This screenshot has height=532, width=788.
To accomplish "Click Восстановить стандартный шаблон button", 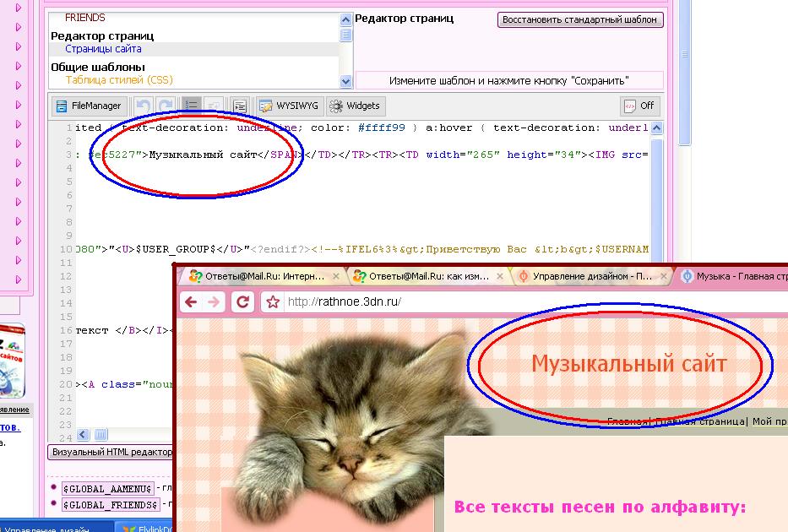I will 579,19.
